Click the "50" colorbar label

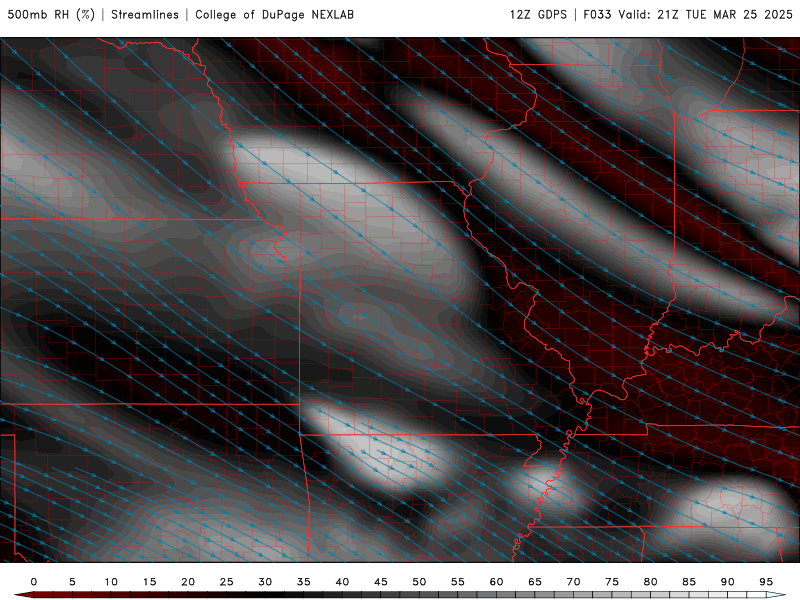pyautogui.click(x=419, y=582)
